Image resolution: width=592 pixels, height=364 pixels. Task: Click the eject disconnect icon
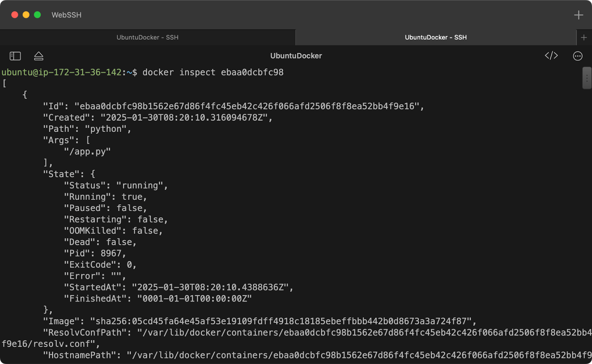click(x=39, y=56)
